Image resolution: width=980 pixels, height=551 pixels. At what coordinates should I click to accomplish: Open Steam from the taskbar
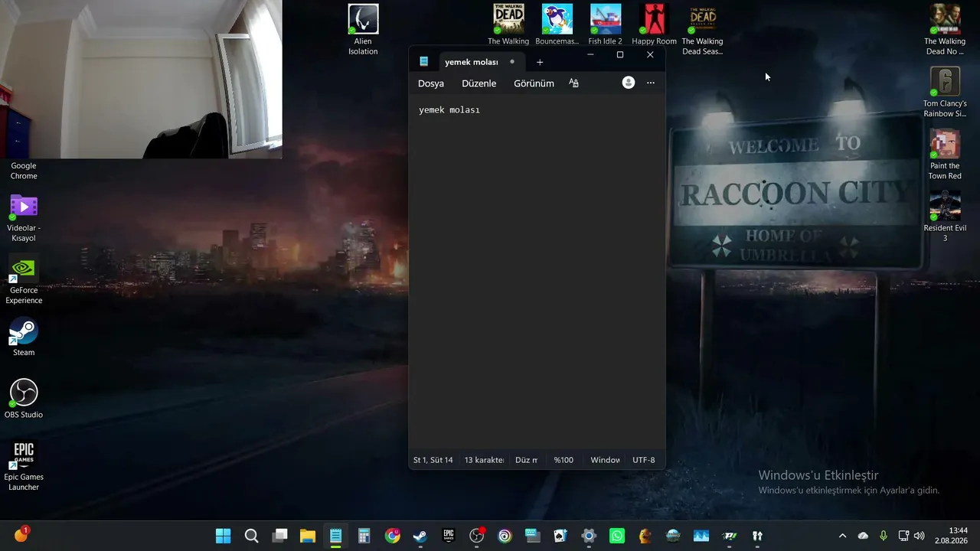tap(420, 536)
